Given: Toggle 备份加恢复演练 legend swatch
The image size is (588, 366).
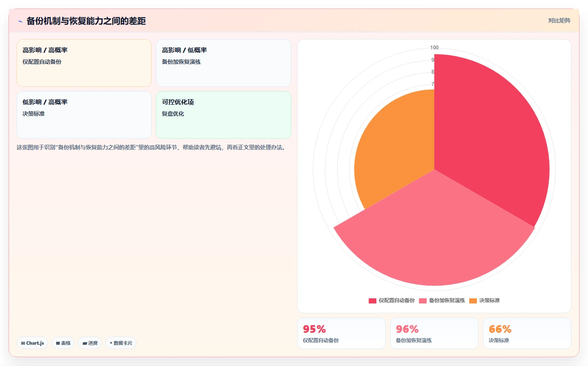Looking at the screenshot, I should point(423,300).
